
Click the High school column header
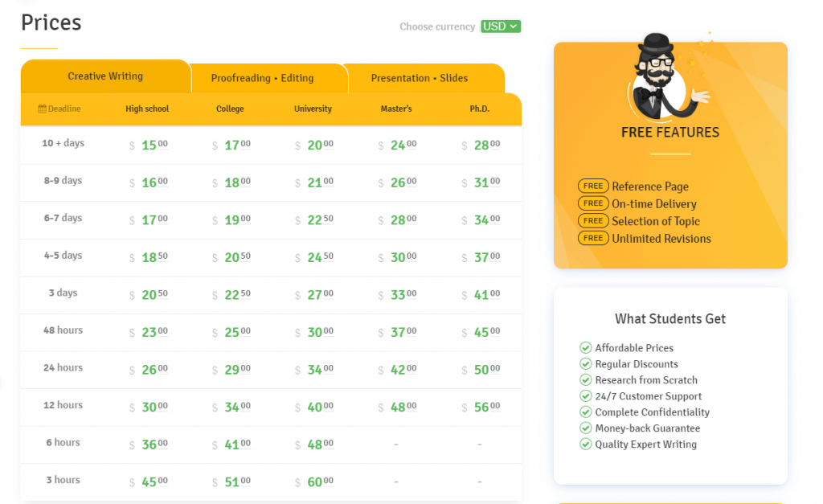click(x=147, y=109)
